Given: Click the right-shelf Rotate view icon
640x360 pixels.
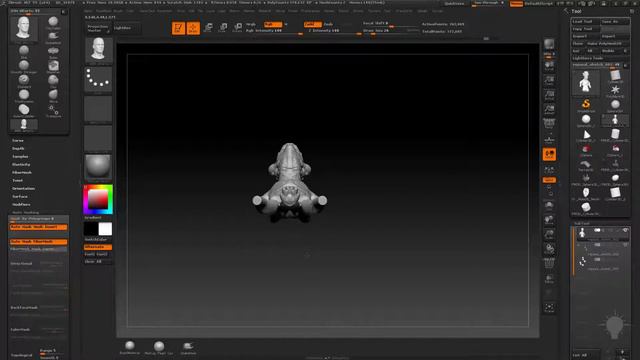Looking at the screenshot, I should click(549, 249).
